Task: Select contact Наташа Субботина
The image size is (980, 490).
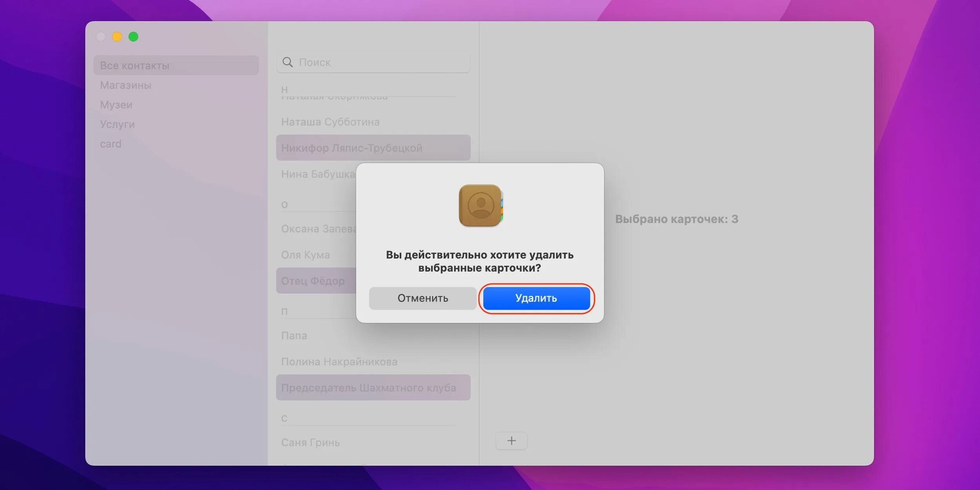Action: click(x=330, y=122)
